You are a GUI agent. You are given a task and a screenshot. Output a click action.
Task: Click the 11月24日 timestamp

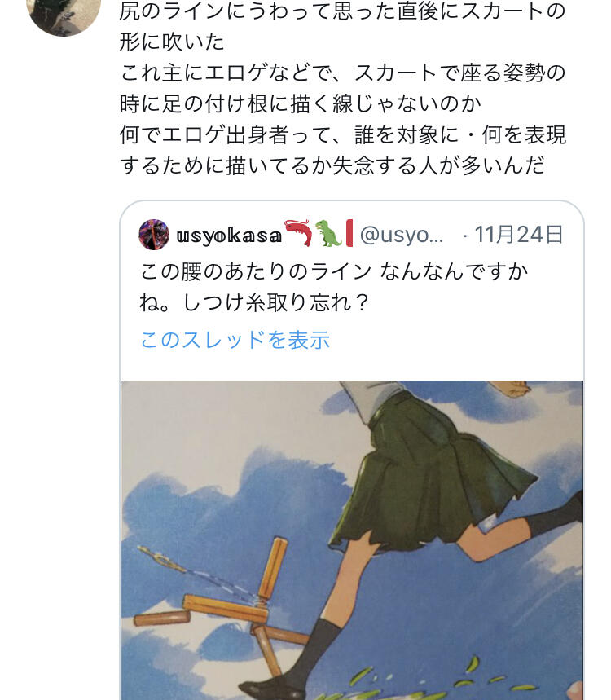point(519,235)
